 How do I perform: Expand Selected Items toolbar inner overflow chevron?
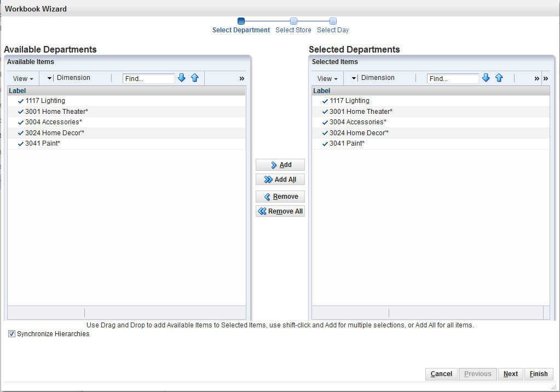coord(536,78)
